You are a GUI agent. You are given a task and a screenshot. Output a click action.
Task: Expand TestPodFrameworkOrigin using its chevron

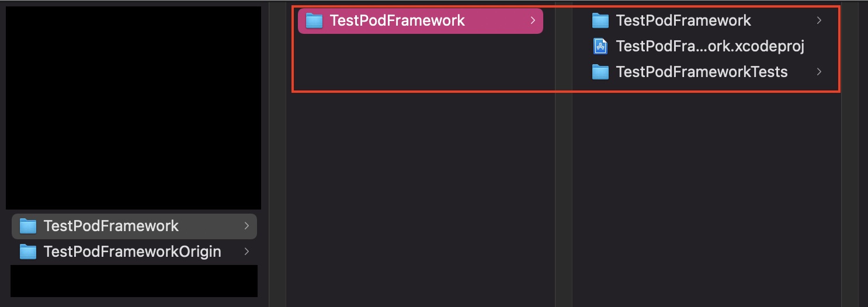coord(246,252)
